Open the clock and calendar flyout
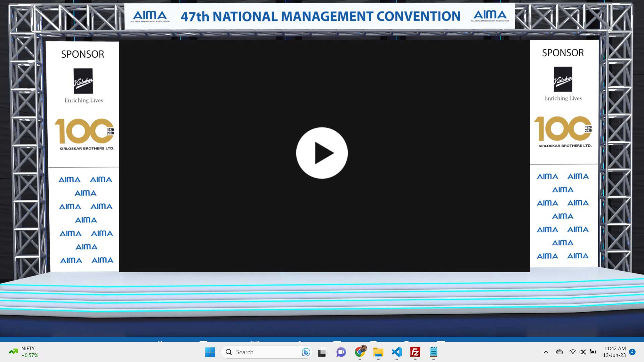The width and height of the screenshot is (644, 362). tap(614, 352)
